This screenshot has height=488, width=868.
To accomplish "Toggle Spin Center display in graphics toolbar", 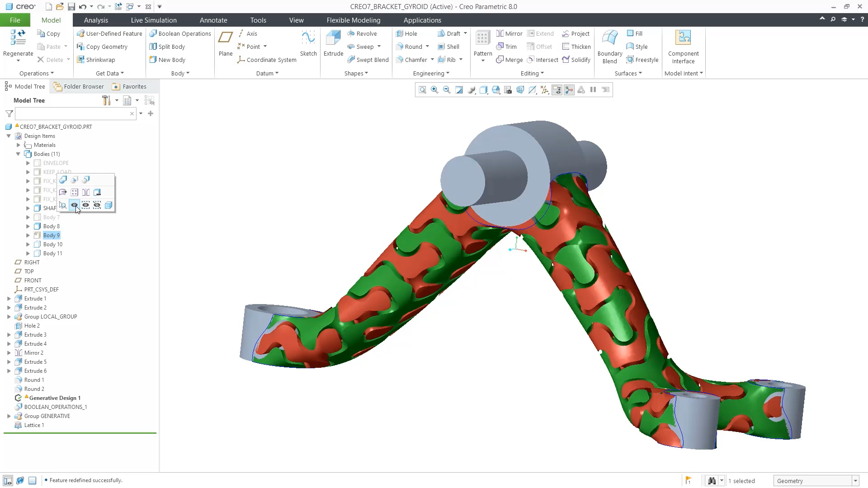I will pyautogui.click(x=569, y=90).
